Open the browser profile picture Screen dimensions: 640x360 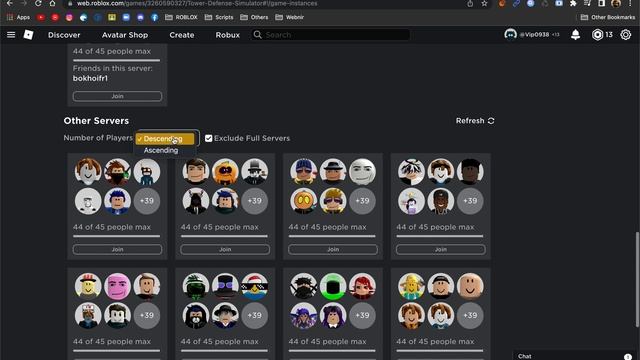click(616, 3)
